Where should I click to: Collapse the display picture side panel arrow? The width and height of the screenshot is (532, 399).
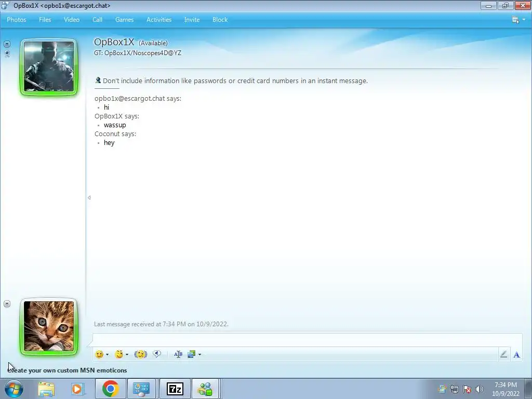pos(89,197)
